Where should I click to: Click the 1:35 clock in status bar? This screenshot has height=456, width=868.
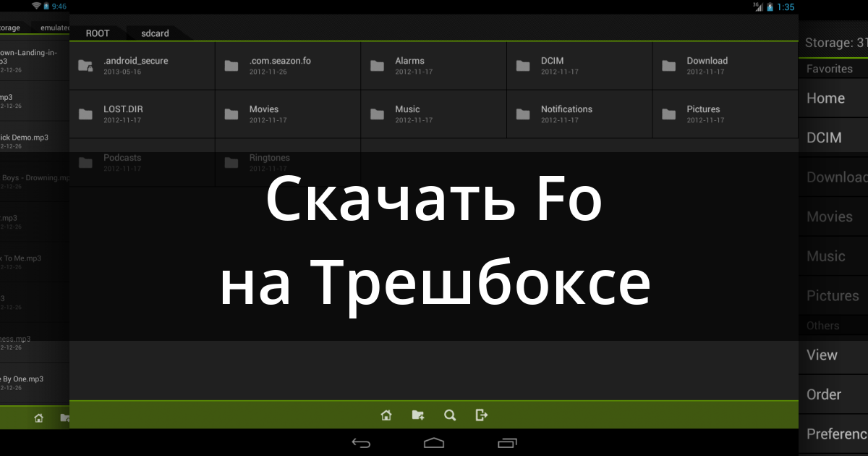(x=786, y=7)
